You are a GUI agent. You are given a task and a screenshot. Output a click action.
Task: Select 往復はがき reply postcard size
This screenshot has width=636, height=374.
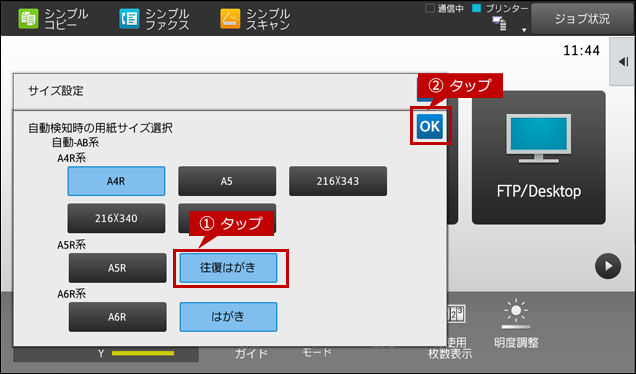(x=228, y=268)
